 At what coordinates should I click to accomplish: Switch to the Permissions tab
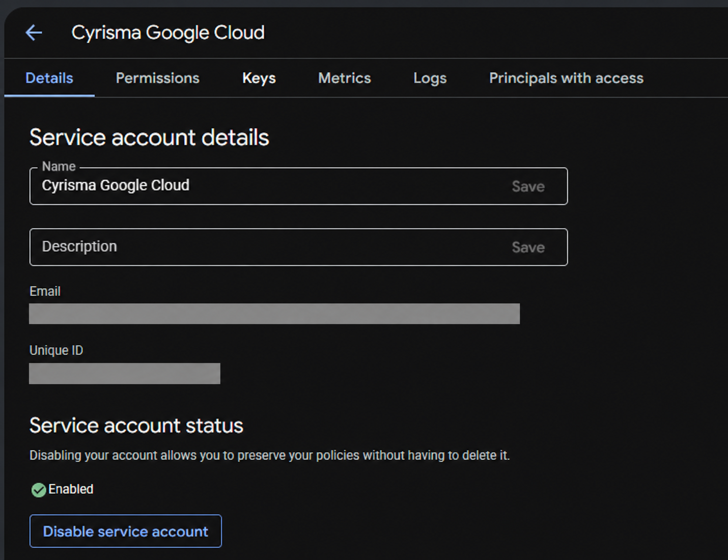click(157, 78)
